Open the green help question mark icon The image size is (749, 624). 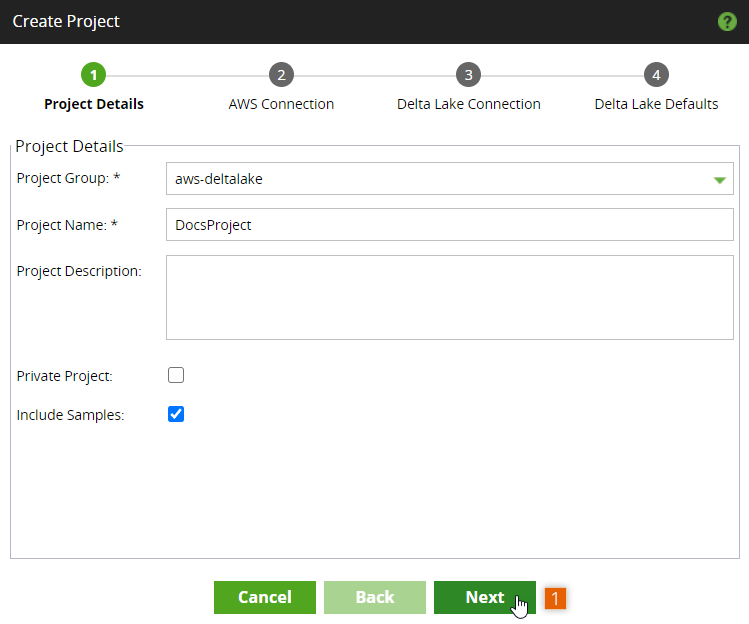click(727, 22)
